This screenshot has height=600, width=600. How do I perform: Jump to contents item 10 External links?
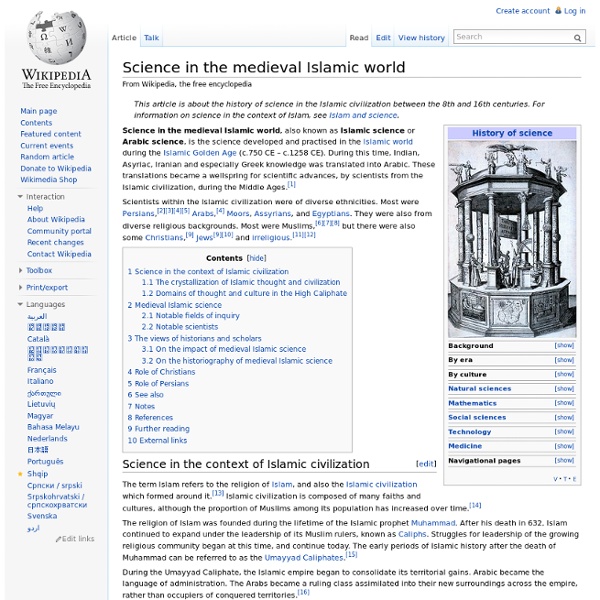coord(157,440)
